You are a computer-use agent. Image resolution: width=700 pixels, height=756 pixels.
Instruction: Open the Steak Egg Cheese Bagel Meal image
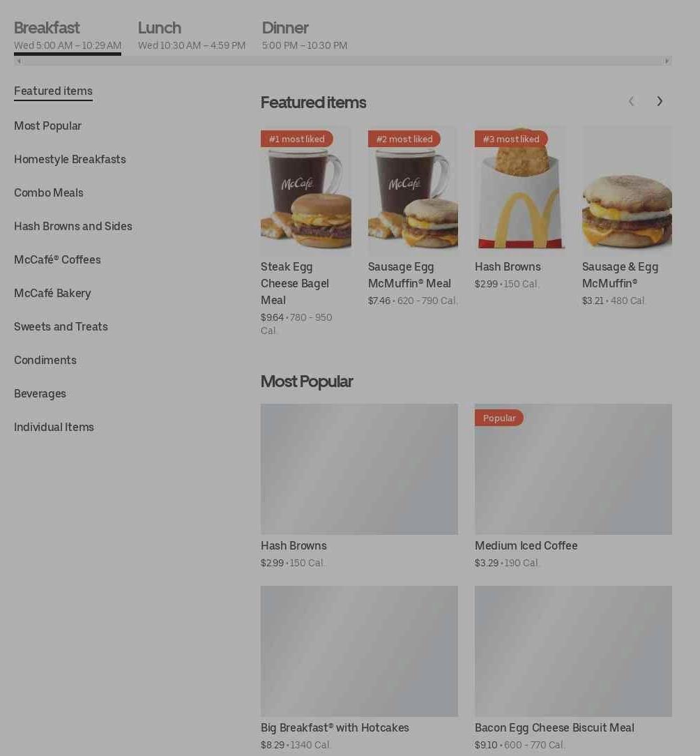[305, 190]
